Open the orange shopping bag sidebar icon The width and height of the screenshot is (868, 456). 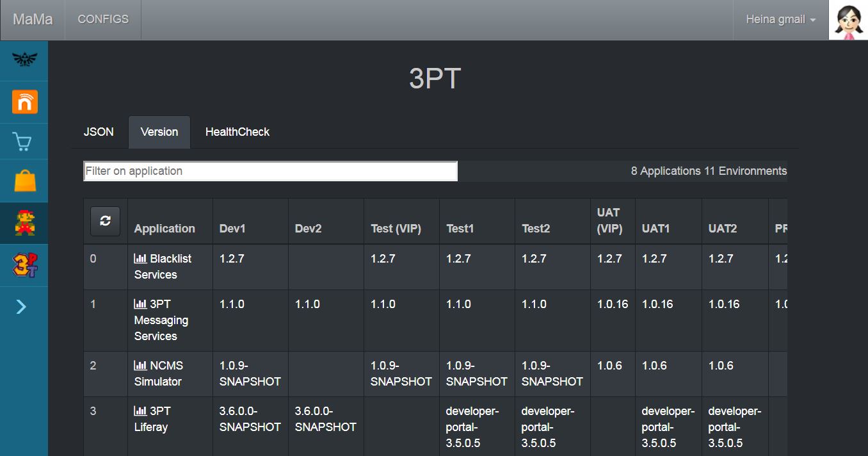[24, 181]
